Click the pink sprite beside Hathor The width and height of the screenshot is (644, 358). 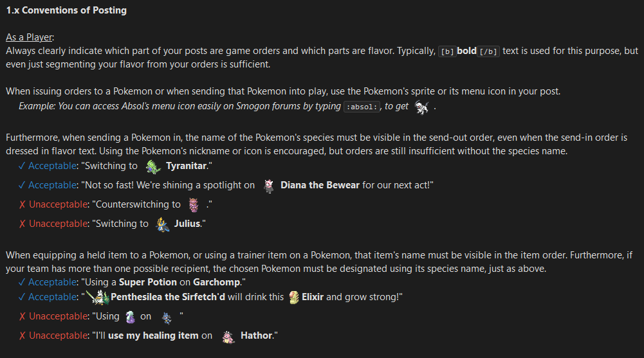click(x=228, y=336)
